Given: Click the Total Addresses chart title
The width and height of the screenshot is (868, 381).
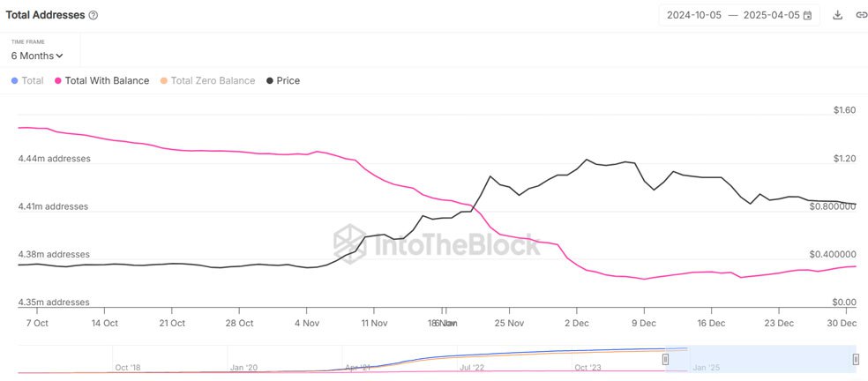Looking at the screenshot, I should click(45, 15).
